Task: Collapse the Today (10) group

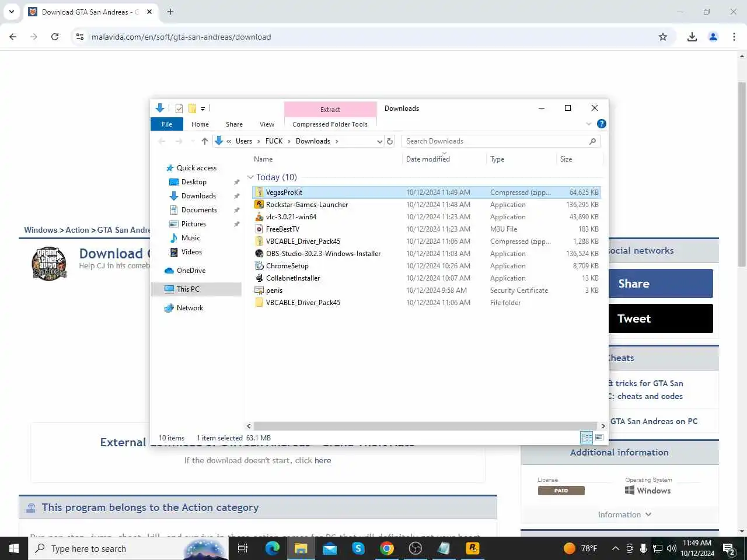Action: [x=250, y=177]
